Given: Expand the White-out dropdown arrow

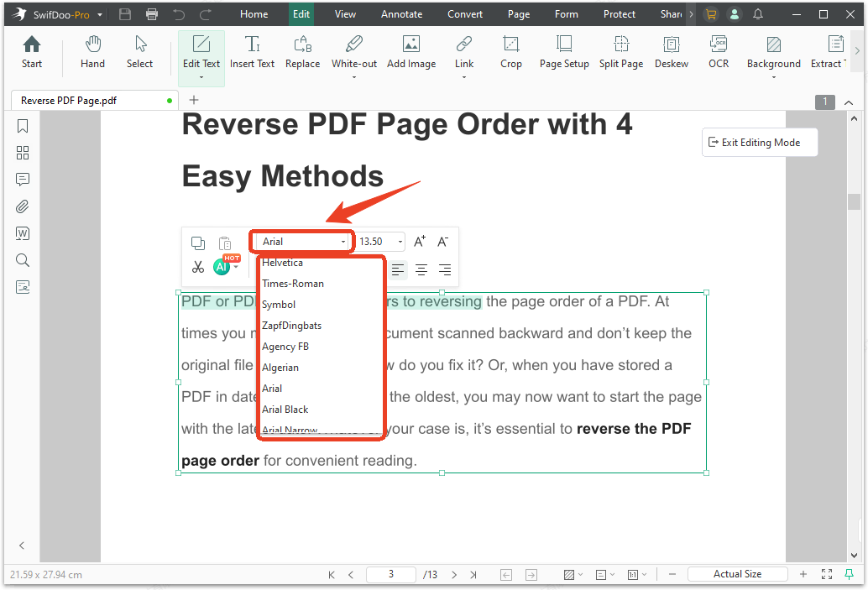Looking at the screenshot, I should click(x=353, y=77).
